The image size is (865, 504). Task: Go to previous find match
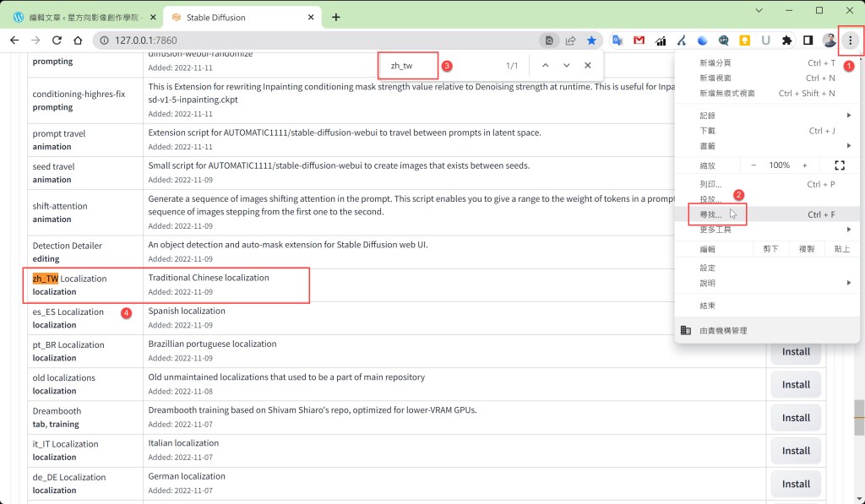click(545, 65)
